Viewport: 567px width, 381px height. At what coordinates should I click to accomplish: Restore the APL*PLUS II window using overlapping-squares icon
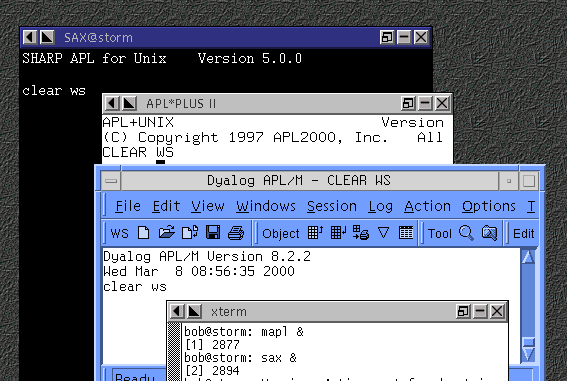coord(408,104)
